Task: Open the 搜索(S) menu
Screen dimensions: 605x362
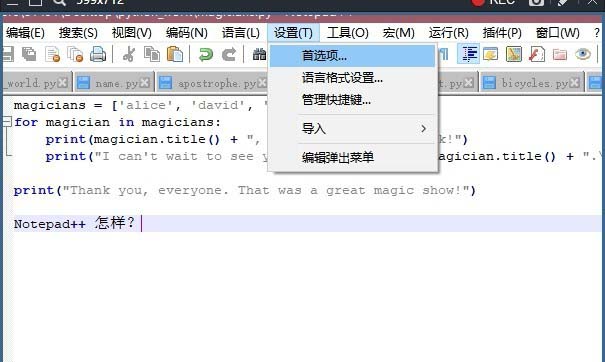Action: pyautogui.click(x=78, y=33)
